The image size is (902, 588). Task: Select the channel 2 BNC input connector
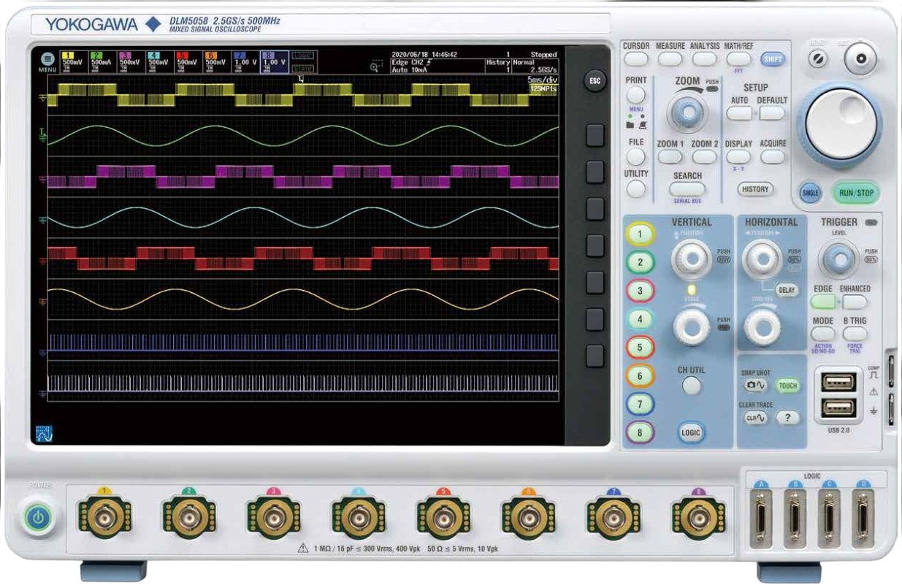[x=188, y=519]
